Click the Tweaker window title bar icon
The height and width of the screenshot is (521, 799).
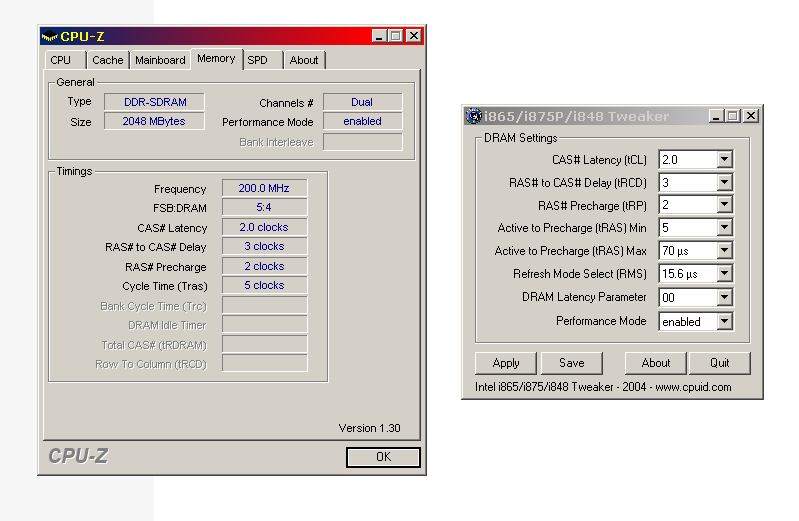473,116
